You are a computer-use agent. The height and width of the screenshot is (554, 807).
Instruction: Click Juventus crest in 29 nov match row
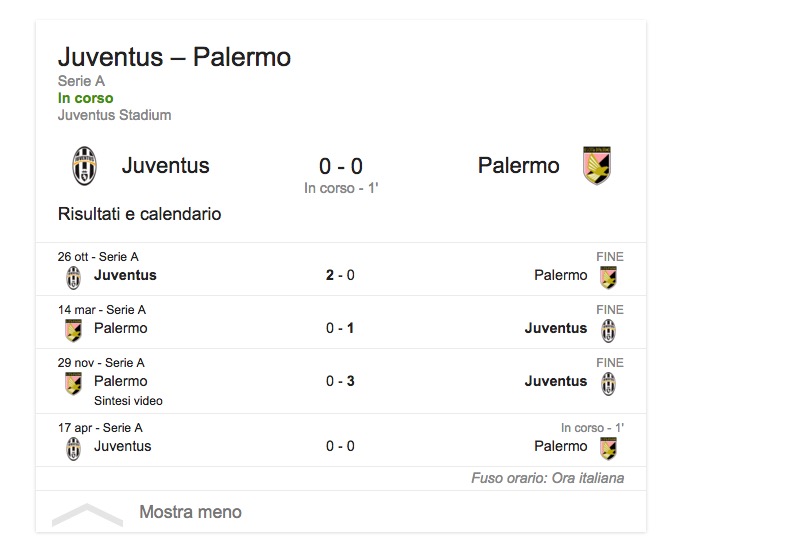(608, 383)
